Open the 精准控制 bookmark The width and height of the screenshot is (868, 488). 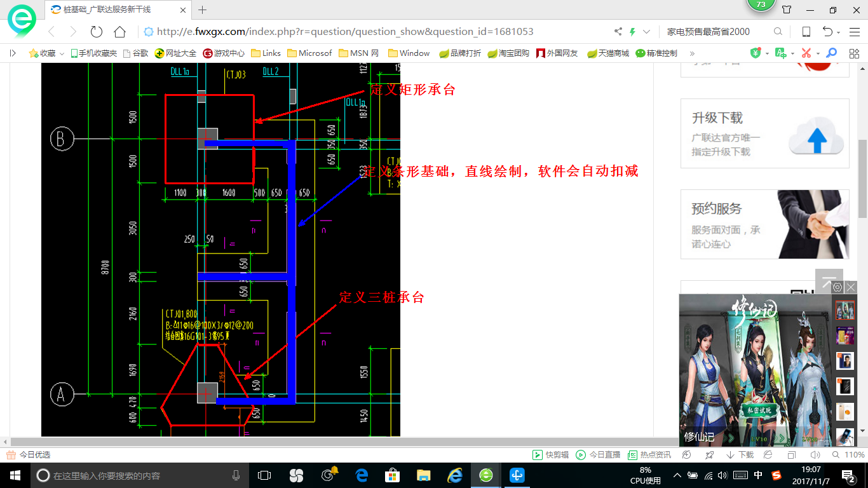[656, 53]
